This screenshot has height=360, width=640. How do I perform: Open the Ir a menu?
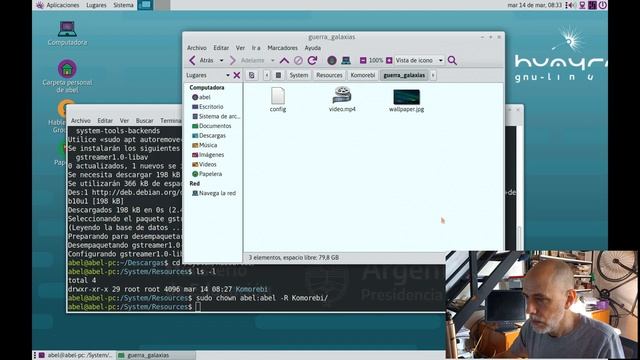coord(256,48)
